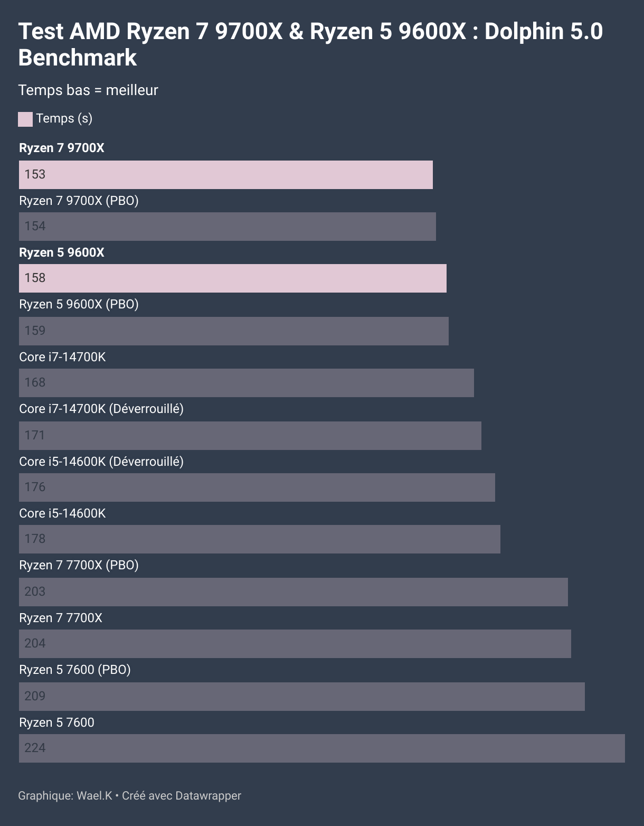Select the pink Ryzen 5 9600X bar at 158

click(233, 278)
